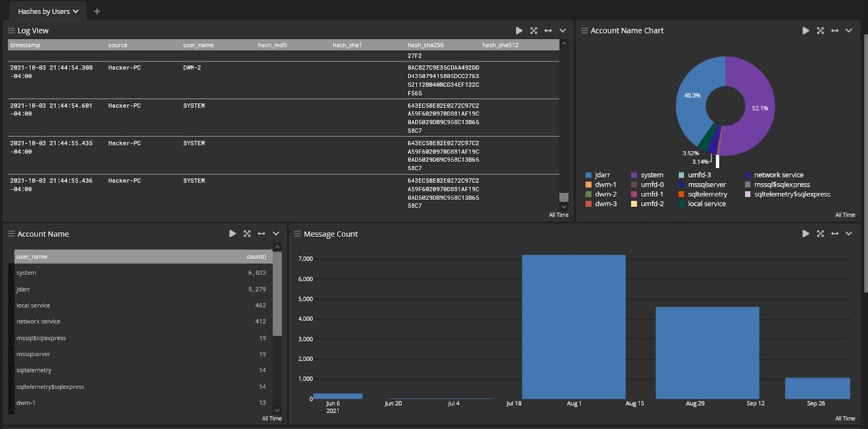This screenshot has height=429, width=868.
Task: Maximize the Account Name panel
Action: point(247,234)
